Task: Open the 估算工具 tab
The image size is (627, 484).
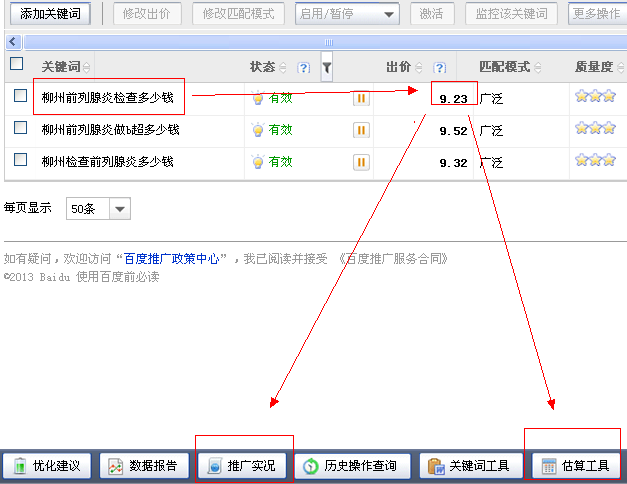Action: point(576,466)
